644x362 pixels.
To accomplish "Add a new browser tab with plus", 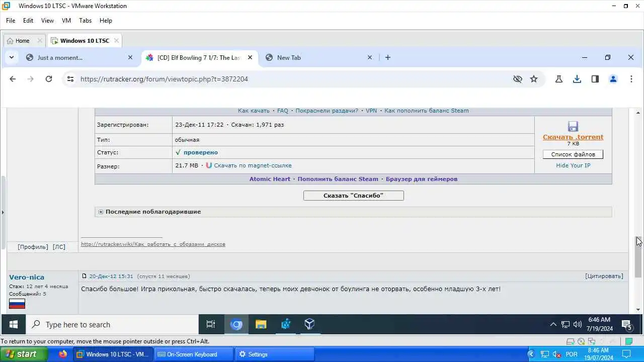I will 388,57.
